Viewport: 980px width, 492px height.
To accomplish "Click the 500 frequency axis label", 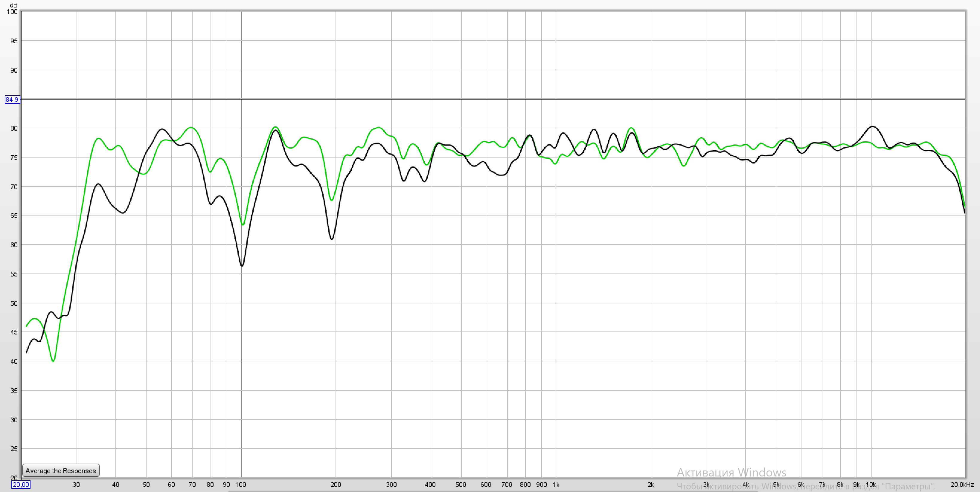I will 461,485.
